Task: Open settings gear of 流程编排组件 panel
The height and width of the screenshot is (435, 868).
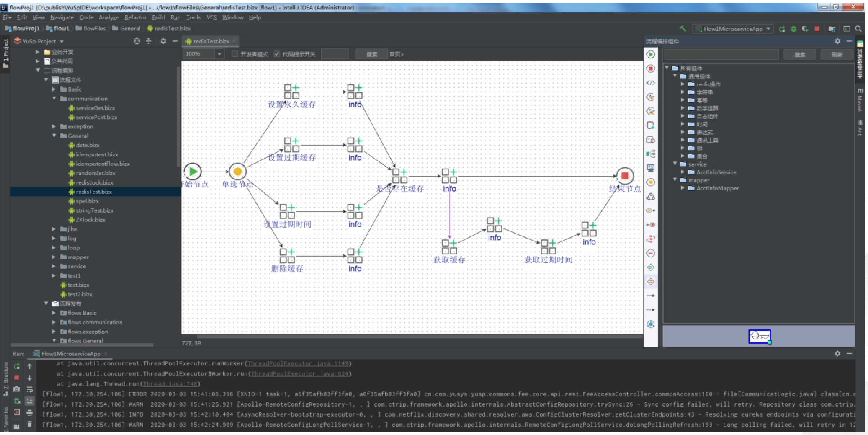Action: [837, 41]
